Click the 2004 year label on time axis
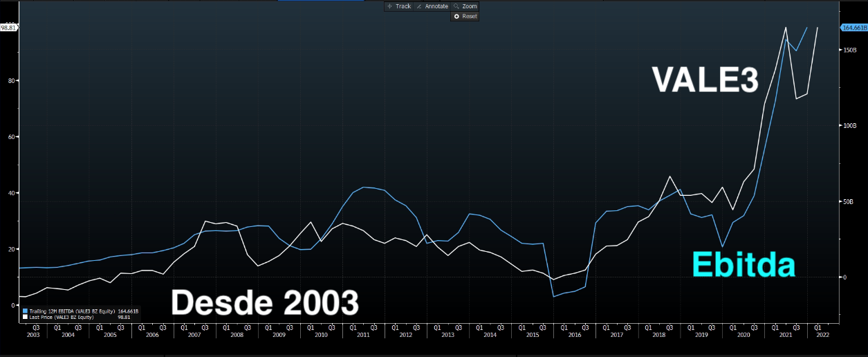The height and width of the screenshot is (357, 868). 68,335
